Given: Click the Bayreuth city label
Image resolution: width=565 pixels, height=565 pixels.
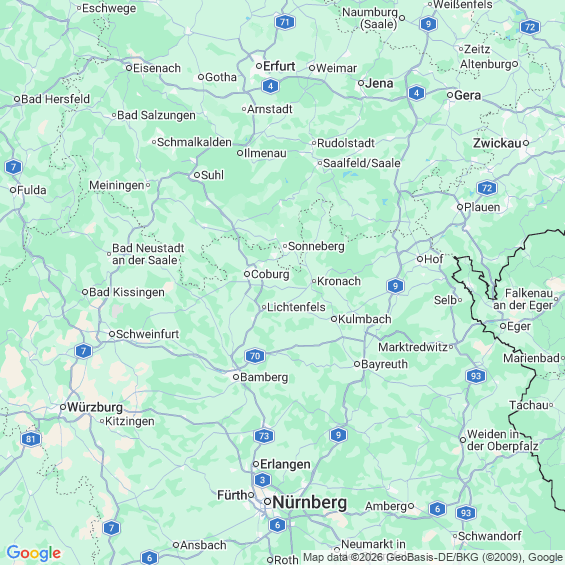Looking at the screenshot, I should (x=384, y=364).
